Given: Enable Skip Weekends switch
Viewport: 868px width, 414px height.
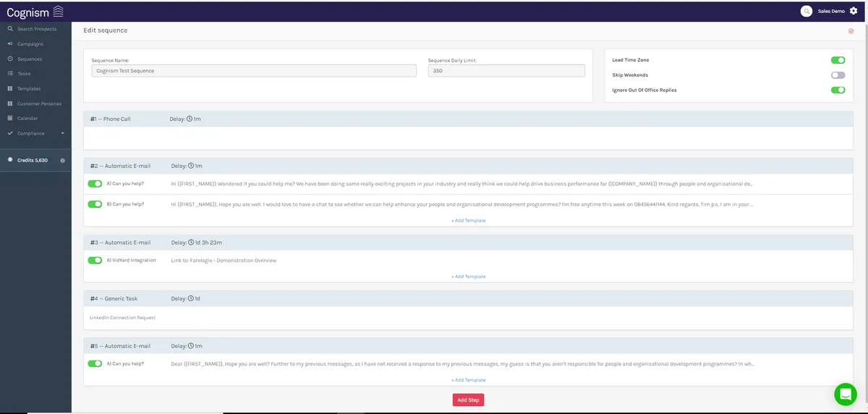Looking at the screenshot, I should click(x=838, y=75).
